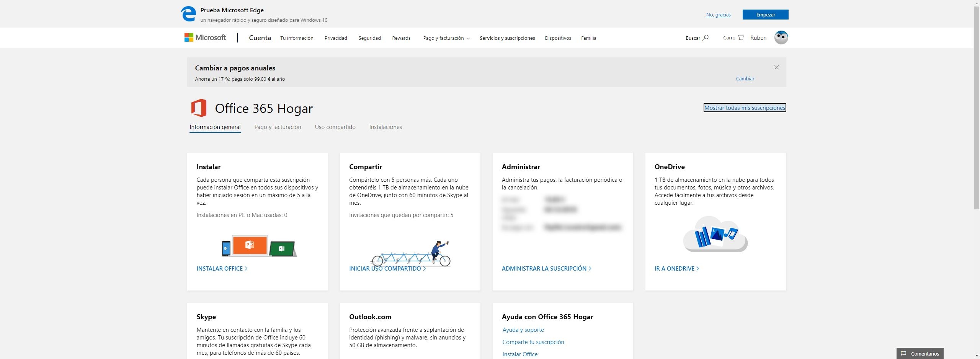
Task: Click the scrollbar down arrow
Action: click(977, 356)
